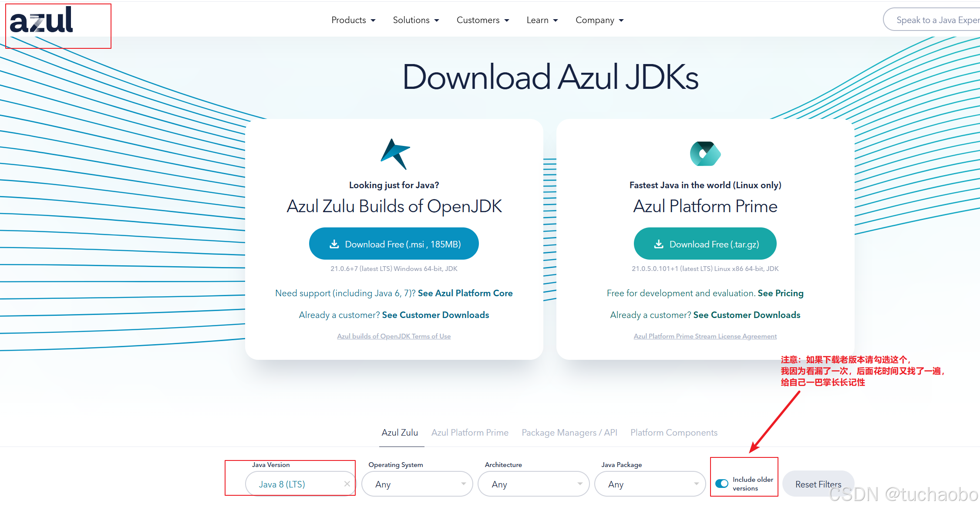980x511 pixels.
Task: Click the See Pricing link
Action: 781,293
